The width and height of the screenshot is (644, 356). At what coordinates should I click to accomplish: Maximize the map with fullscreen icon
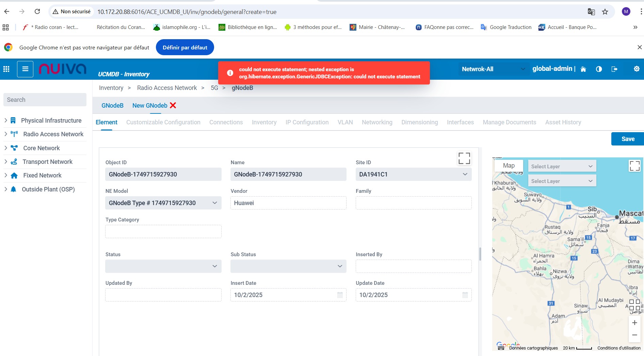pyautogui.click(x=634, y=166)
